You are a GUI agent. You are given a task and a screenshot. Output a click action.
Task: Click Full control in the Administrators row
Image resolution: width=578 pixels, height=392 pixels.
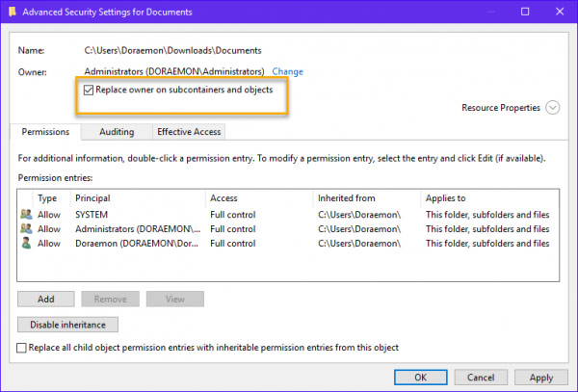pos(232,229)
